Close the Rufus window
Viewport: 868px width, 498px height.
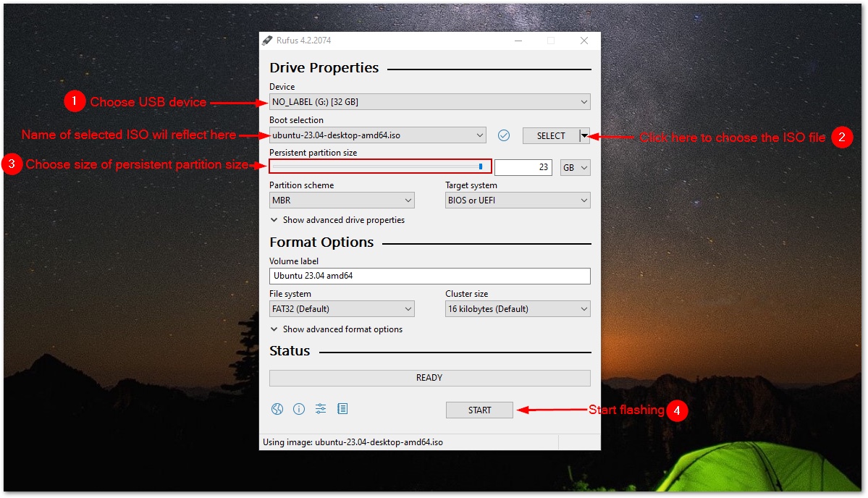(x=584, y=41)
